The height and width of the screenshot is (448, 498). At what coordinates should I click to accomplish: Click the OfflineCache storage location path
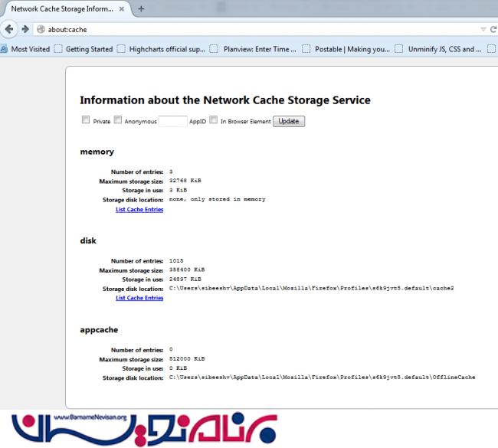pyautogui.click(x=322, y=378)
